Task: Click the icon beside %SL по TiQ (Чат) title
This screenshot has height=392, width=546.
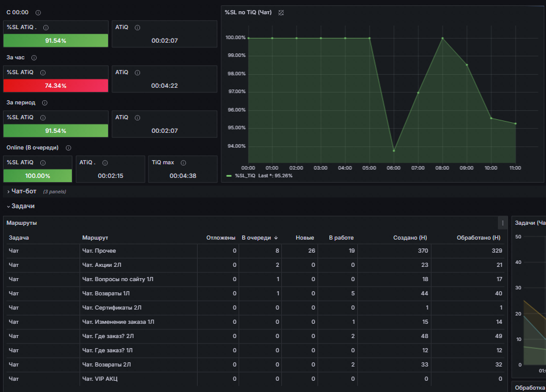Action: [281, 13]
